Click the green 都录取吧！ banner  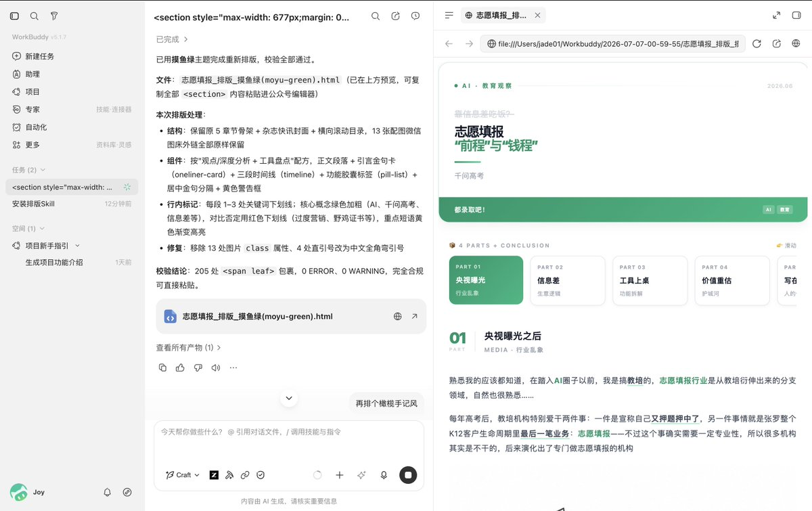click(x=623, y=210)
